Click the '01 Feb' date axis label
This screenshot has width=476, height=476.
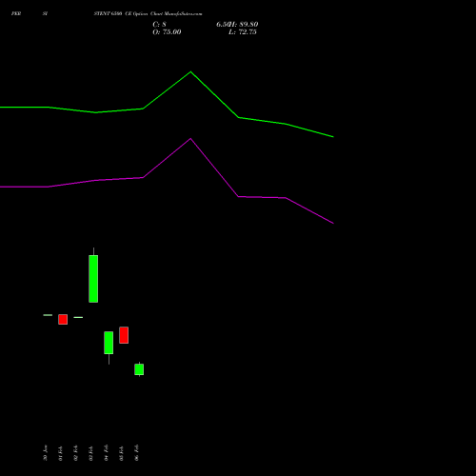[x=60, y=453]
